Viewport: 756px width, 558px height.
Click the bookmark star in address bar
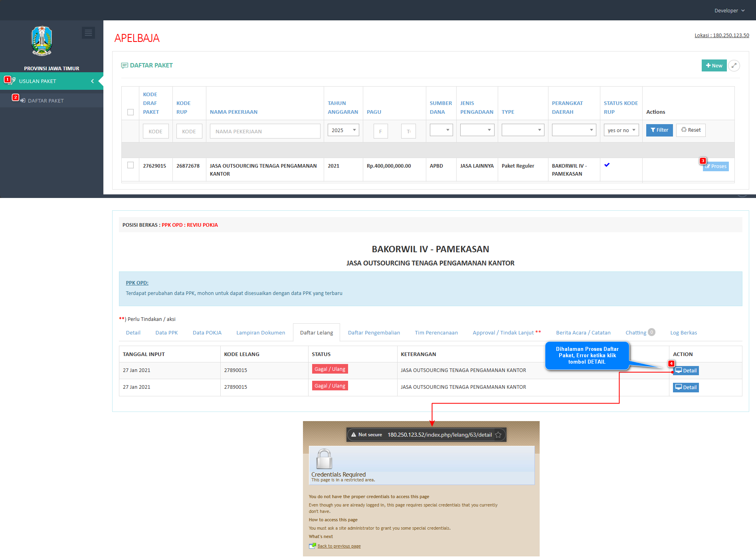[x=498, y=435]
